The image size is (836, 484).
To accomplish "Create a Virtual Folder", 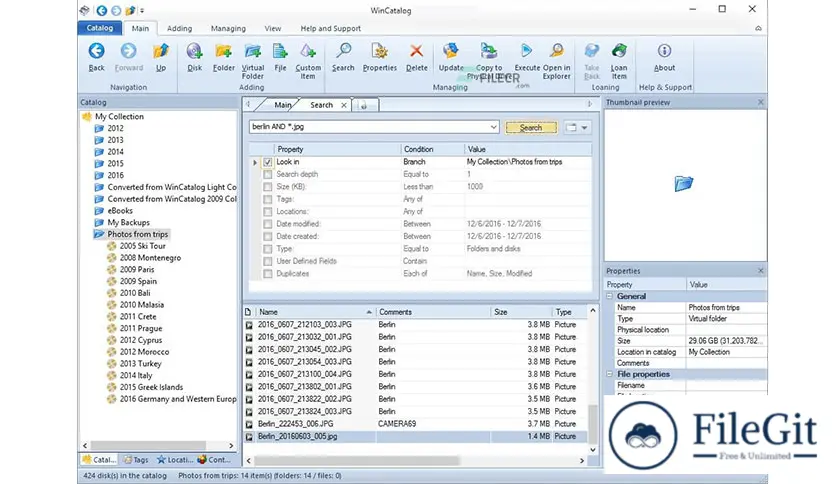I will coord(253,51).
